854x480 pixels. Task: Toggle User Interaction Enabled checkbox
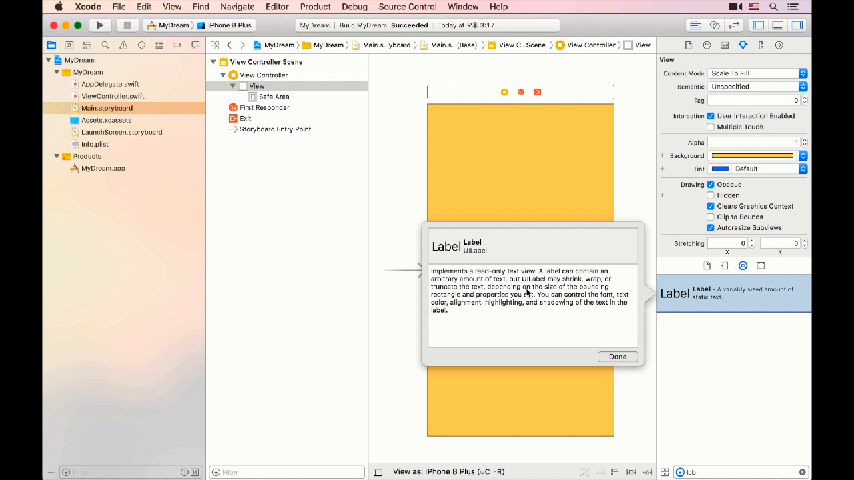711,116
